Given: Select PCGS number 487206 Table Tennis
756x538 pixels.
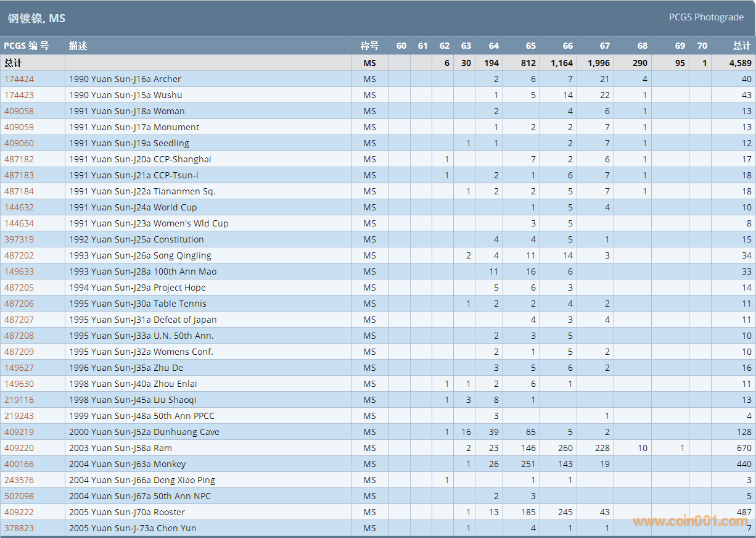Looking at the screenshot, I should pyautogui.click(x=19, y=304).
